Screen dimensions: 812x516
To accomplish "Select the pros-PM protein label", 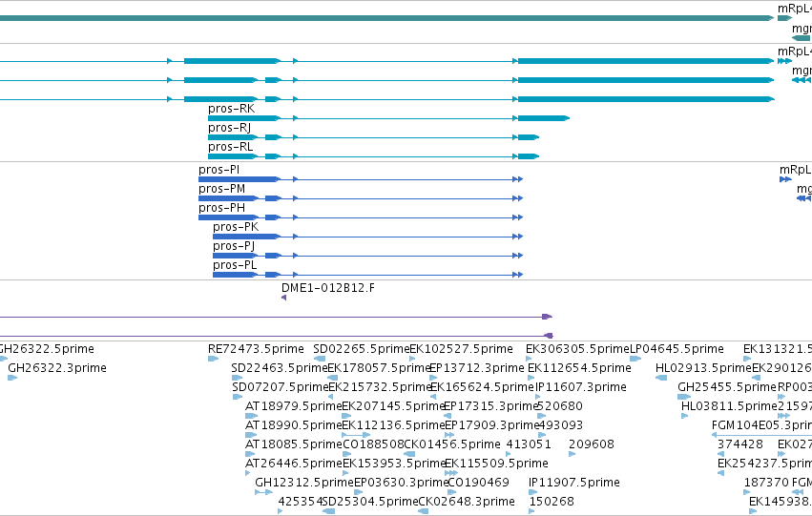I will tap(221, 189).
